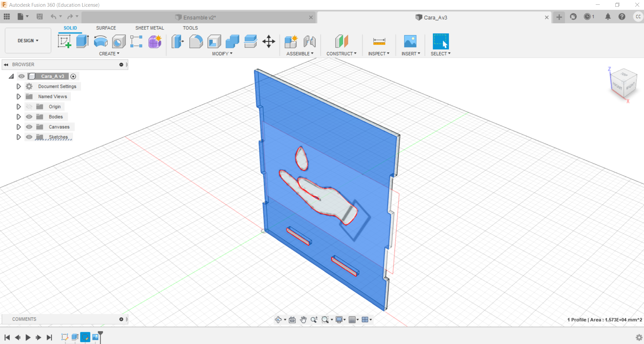This screenshot has height=344, width=644.
Task: Go to the end of the timeline
Action: [x=49, y=337]
